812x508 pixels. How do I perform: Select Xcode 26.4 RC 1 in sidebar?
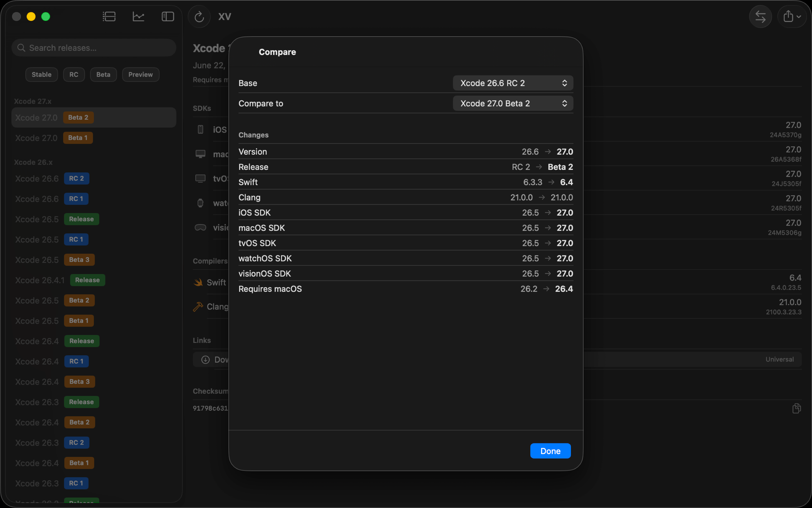[94, 362]
